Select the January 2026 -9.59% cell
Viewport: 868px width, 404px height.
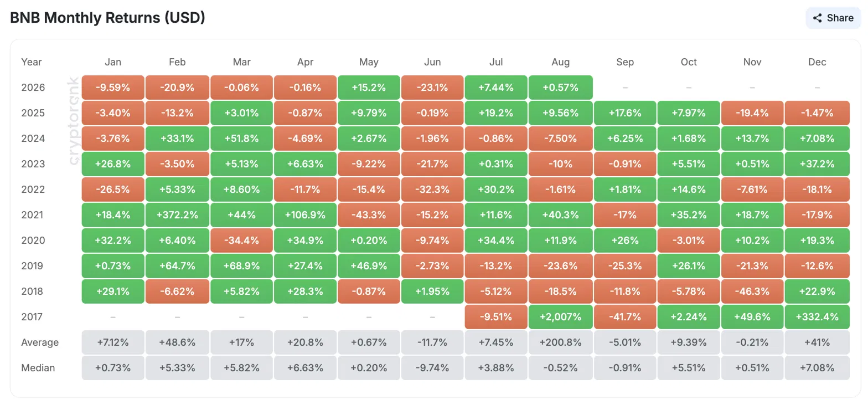[113, 88]
